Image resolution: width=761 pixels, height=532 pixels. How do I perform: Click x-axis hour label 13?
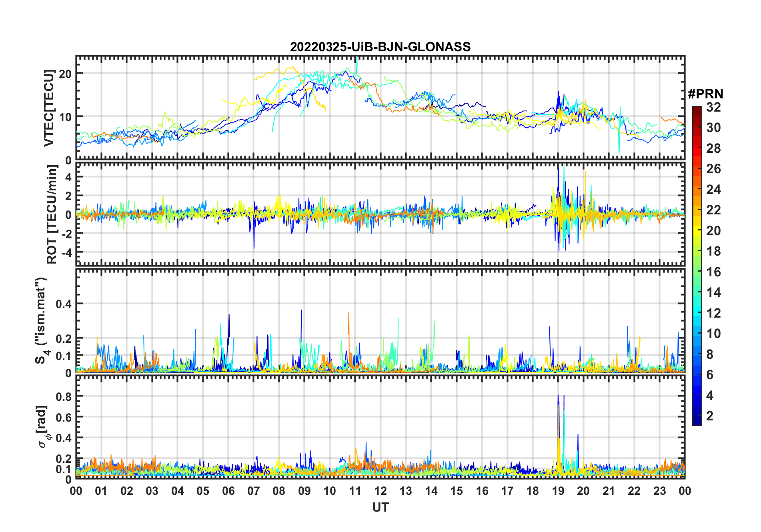(x=406, y=491)
